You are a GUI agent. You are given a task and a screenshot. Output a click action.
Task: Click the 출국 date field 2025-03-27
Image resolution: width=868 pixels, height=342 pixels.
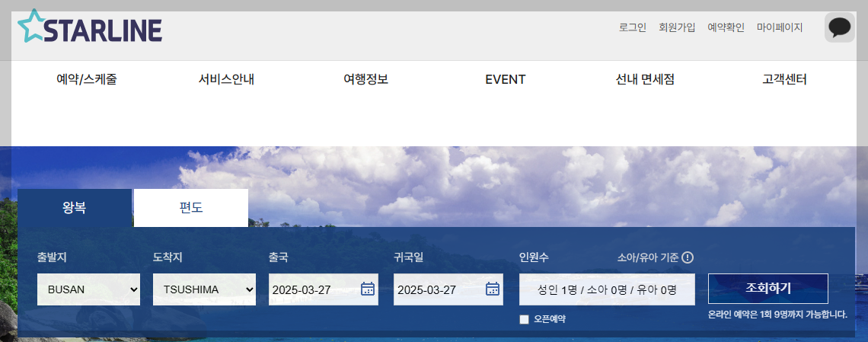(x=324, y=289)
